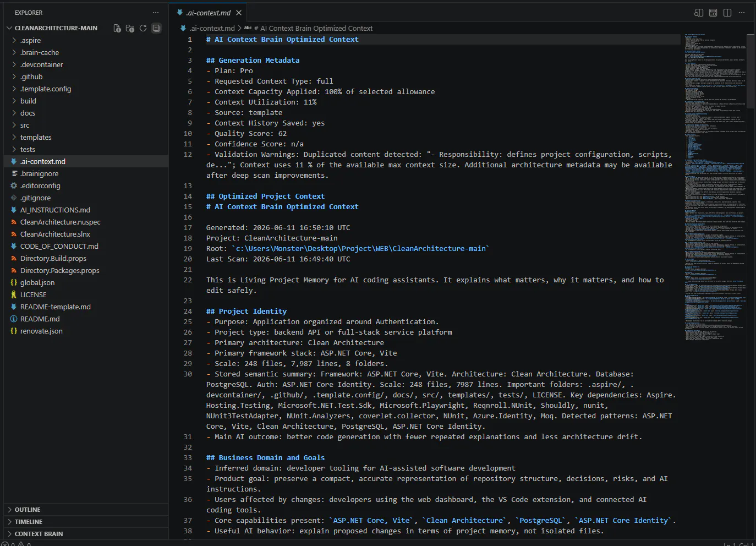756x546 pixels.
Task: Click the LICENSE file's ribbon icon
Action: coord(14,294)
